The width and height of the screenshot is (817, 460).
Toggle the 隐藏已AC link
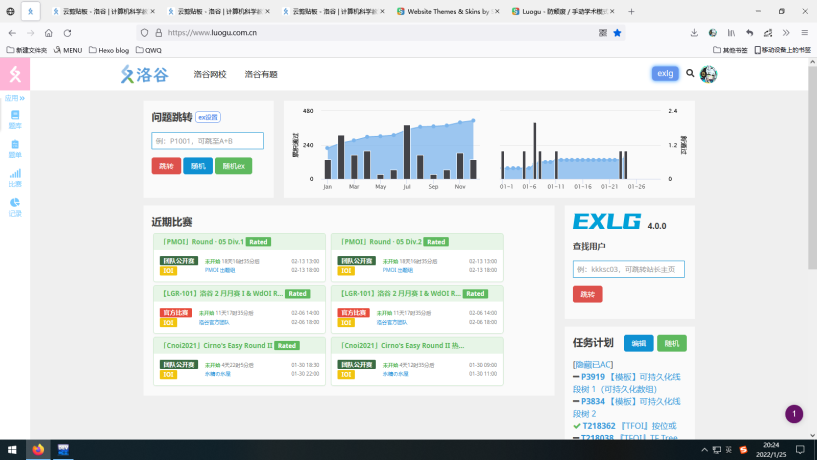[593, 365]
